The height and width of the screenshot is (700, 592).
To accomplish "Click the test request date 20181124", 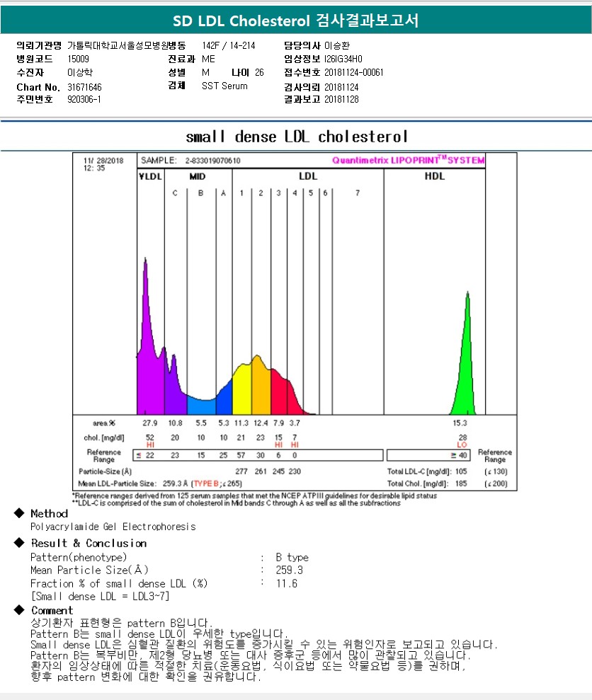I will pos(341,87).
